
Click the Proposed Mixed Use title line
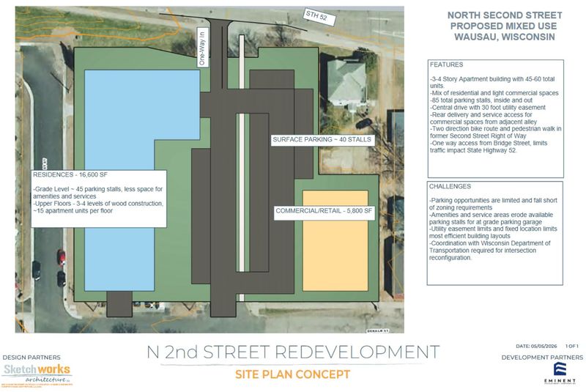pos(503,26)
